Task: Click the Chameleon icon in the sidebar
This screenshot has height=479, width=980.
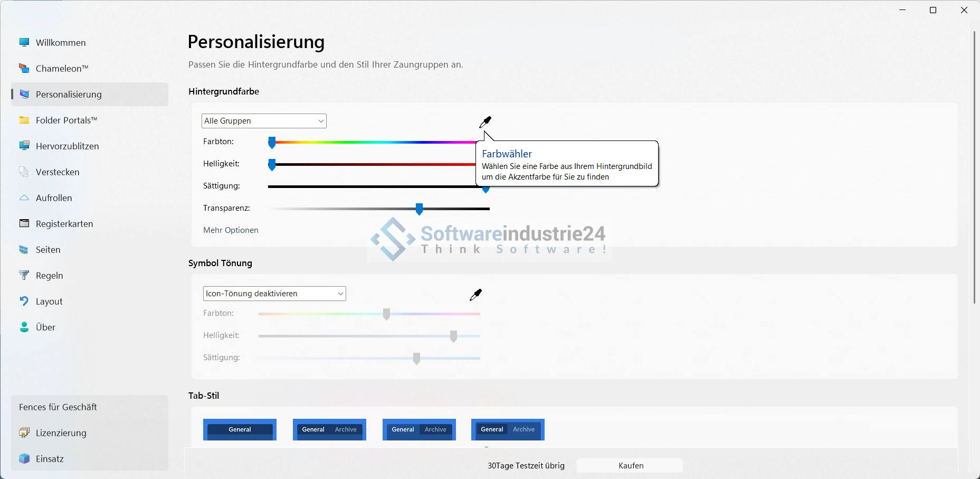Action: 24,69
